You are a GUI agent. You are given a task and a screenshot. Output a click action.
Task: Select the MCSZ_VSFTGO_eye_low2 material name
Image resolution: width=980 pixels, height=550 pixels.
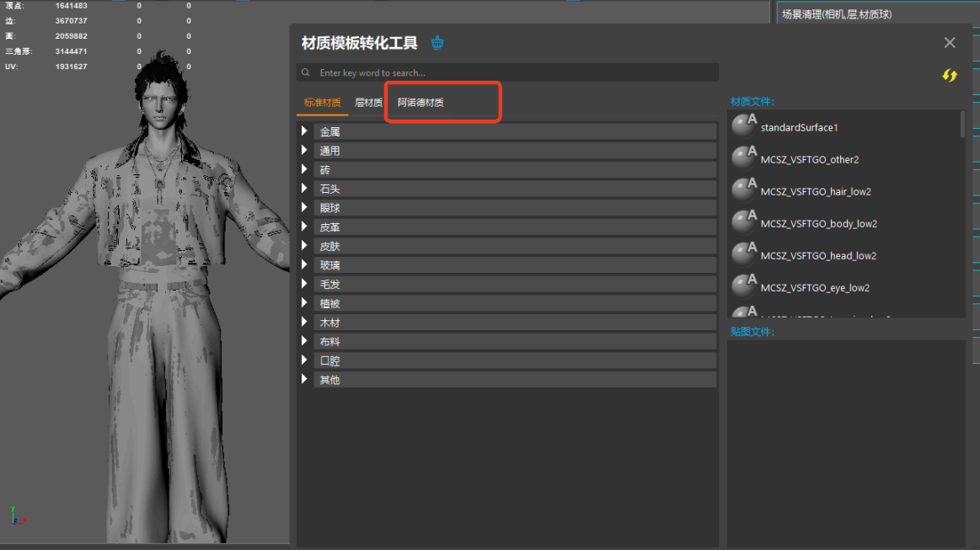[815, 287]
